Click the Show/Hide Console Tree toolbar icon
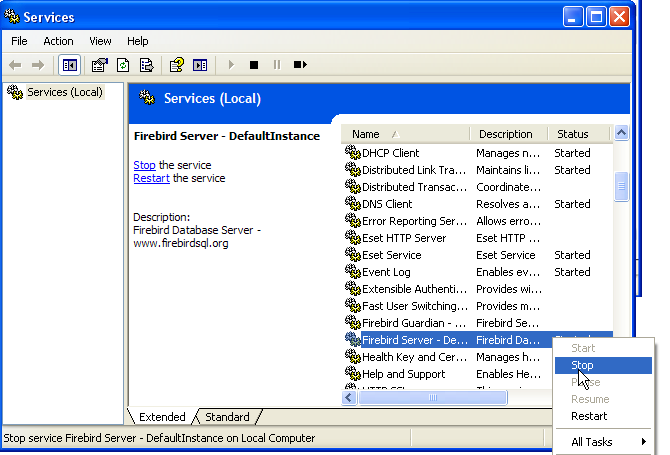The height and width of the screenshot is (455, 670). (x=70, y=65)
